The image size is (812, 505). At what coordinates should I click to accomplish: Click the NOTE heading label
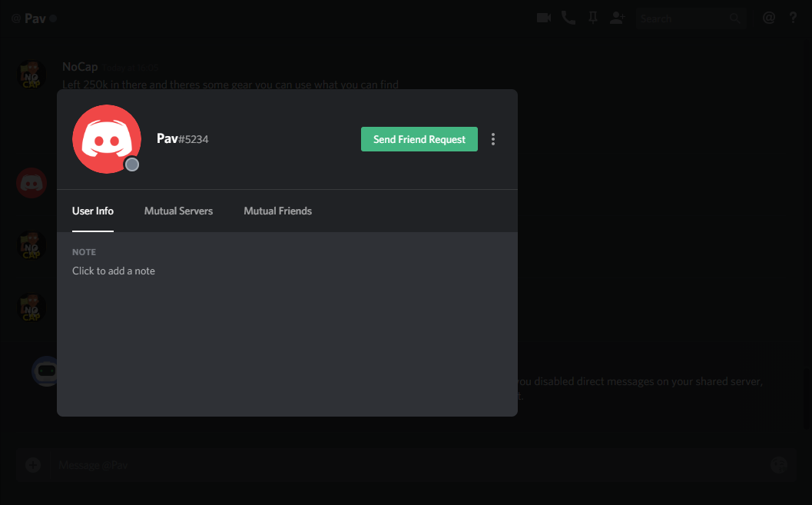pyautogui.click(x=84, y=252)
